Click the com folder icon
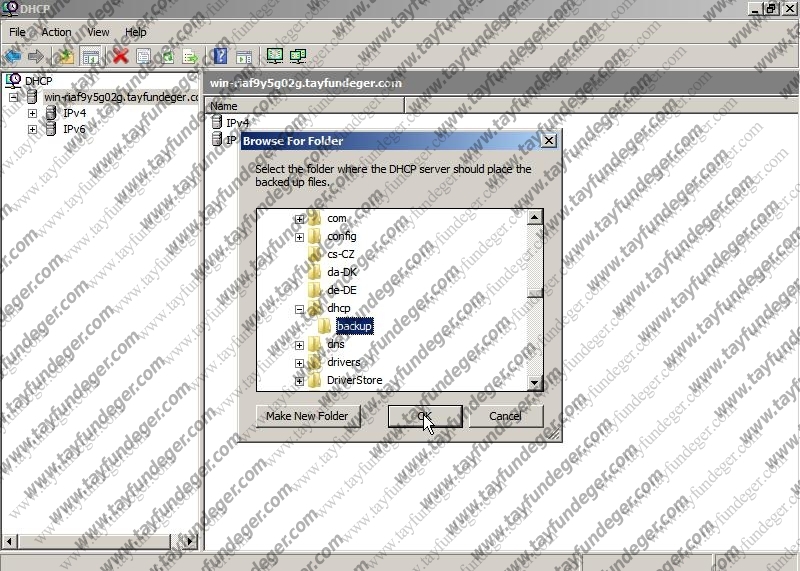Viewport: 800px width, 571px height. (315, 218)
